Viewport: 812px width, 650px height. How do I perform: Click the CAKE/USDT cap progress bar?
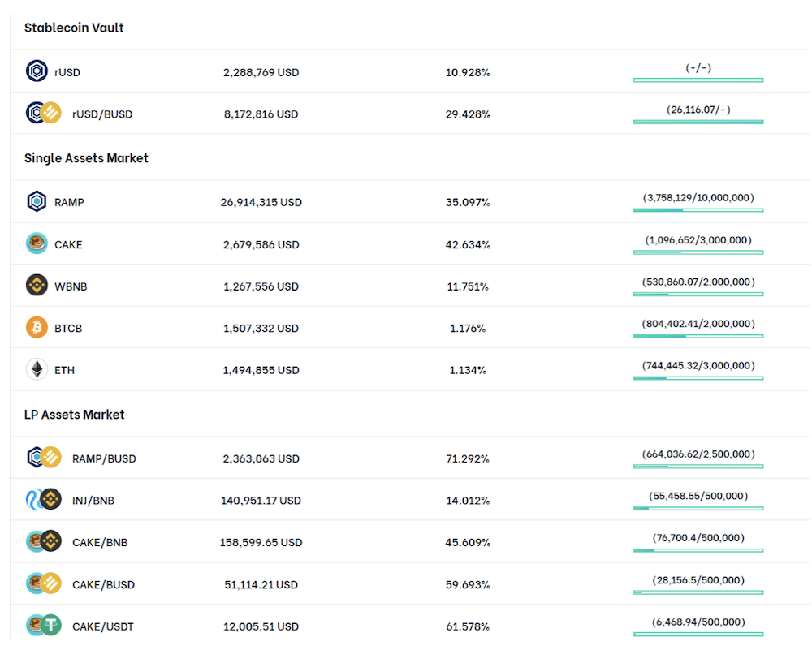coord(698,635)
